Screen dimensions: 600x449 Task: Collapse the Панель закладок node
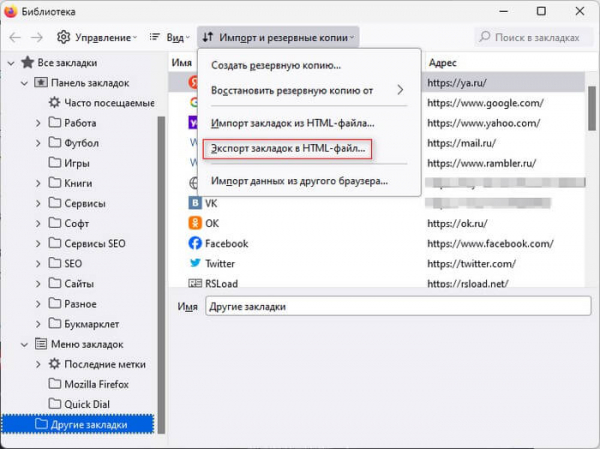click(x=24, y=83)
